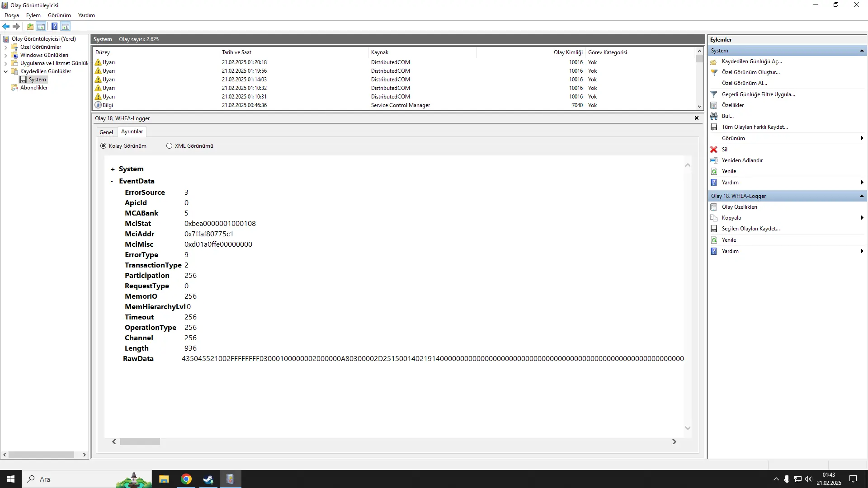Screen dimensions: 868x488
Task: Collapse the Kaydedilen Günlükler tree node
Action: pyautogui.click(x=6, y=71)
